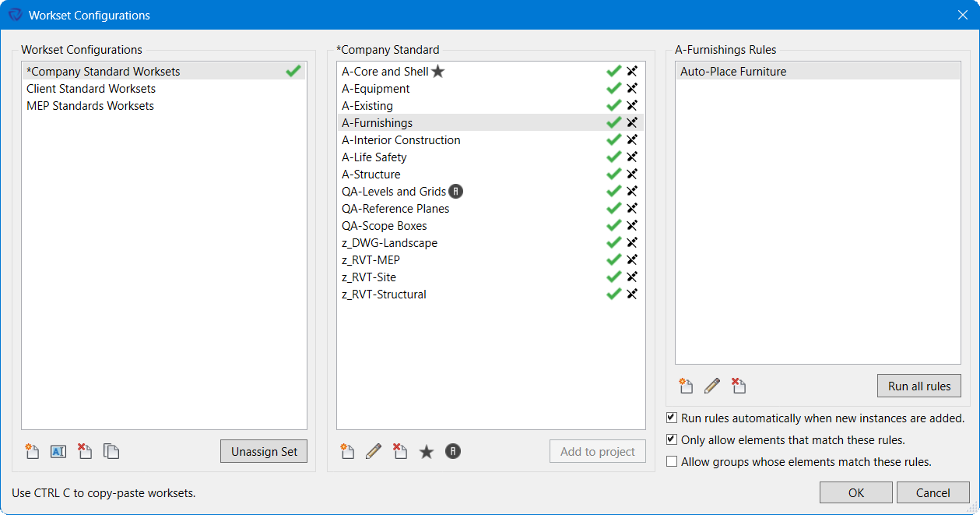The image size is (980, 515).
Task: Click Run all rules button
Action: (919, 386)
